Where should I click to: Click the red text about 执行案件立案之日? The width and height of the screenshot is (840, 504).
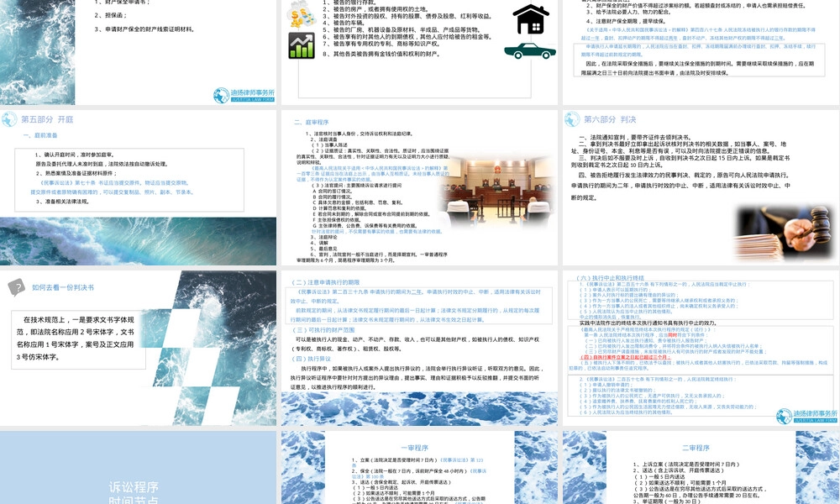pyautogui.click(x=625, y=357)
